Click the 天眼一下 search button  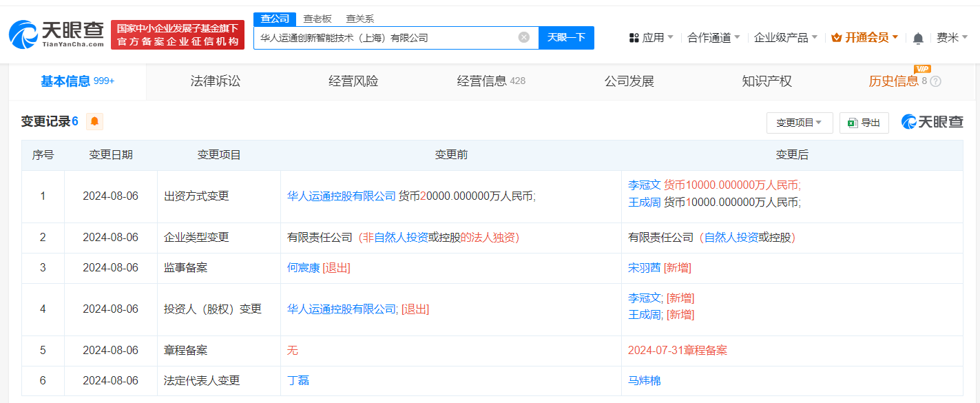tap(566, 38)
